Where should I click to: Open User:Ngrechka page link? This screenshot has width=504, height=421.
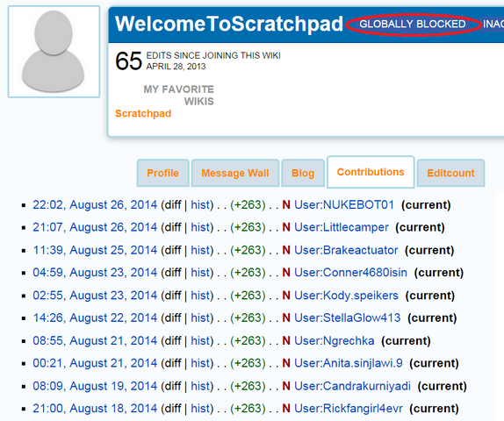(x=335, y=340)
